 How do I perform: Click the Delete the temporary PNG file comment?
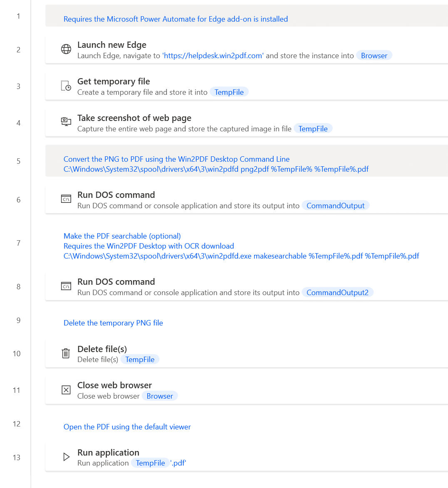click(113, 323)
